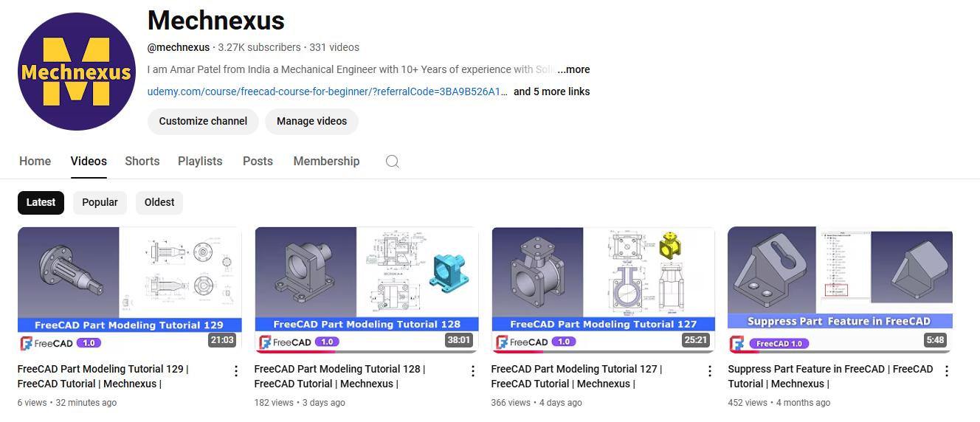Image resolution: width=980 pixels, height=422 pixels.
Task: Open options menu for Tutorial 127 video
Action: tap(710, 371)
